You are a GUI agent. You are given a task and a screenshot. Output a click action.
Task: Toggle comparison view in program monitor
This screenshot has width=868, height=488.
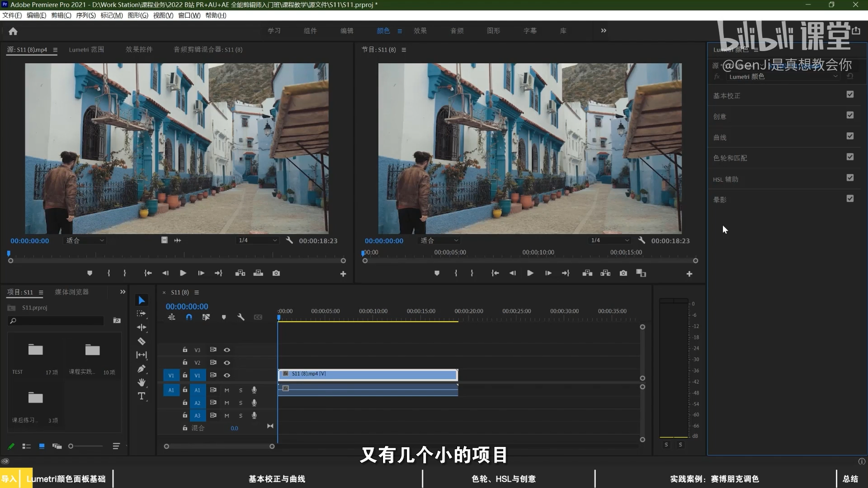(x=641, y=273)
